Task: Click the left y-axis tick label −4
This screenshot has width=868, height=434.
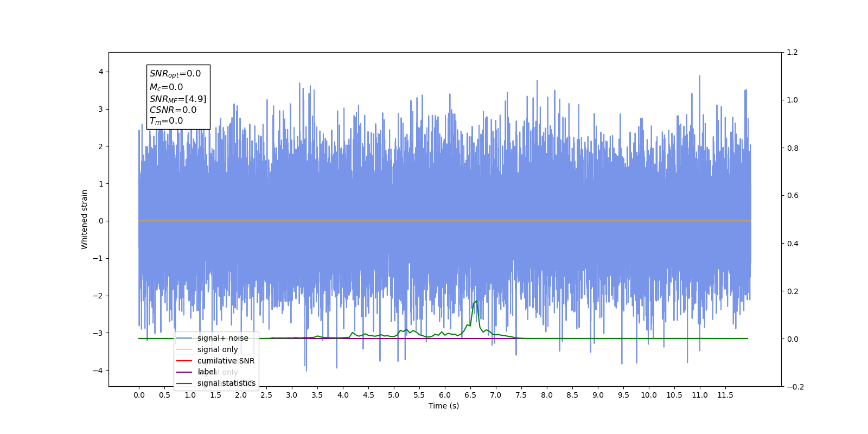Action: pyautogui.click(x=98, y=371)
